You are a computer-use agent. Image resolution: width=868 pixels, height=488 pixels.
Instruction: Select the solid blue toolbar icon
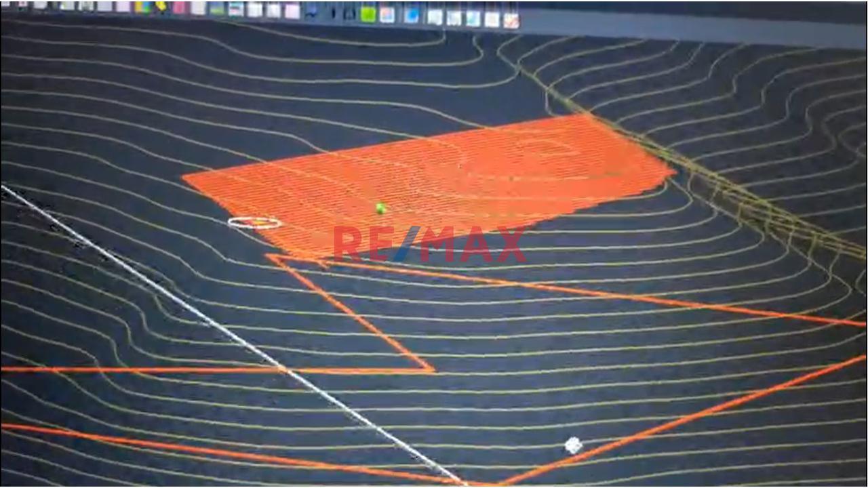(x=411, y=15)
